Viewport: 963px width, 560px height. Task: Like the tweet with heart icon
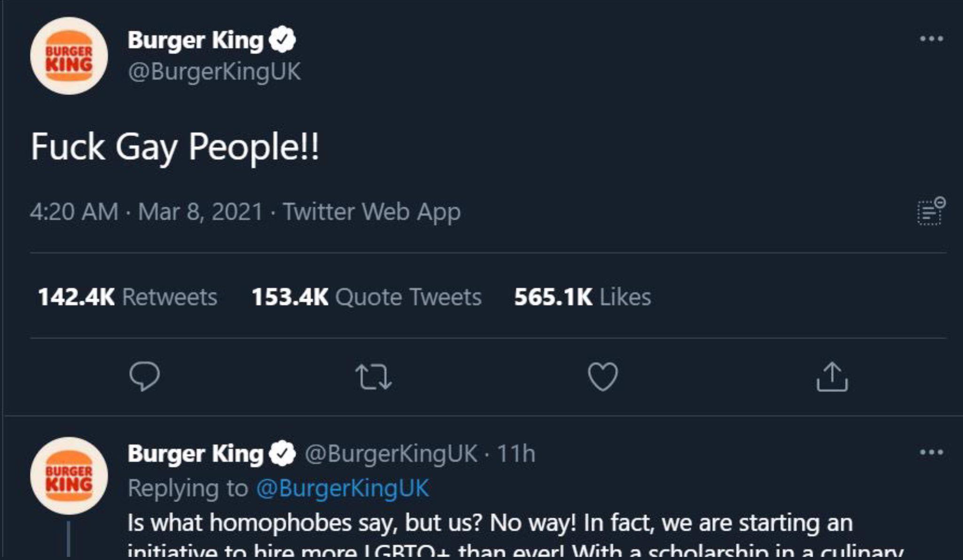tap(603, 377)
